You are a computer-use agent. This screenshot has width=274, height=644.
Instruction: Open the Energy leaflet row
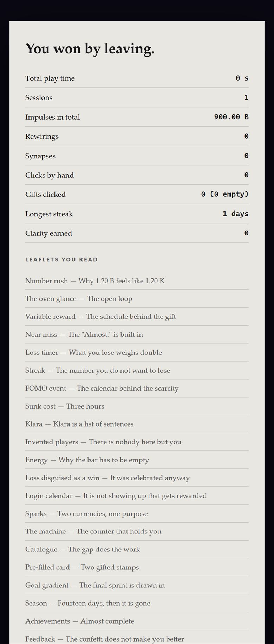(x=137, y=460)
